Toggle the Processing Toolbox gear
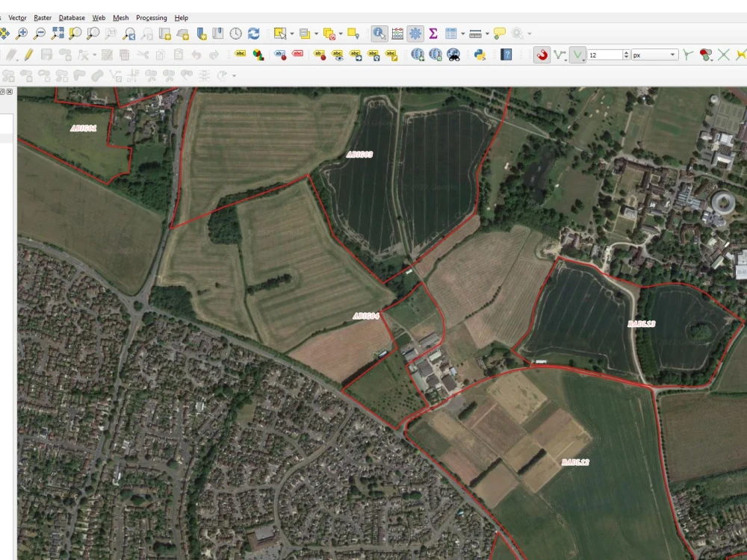The image size is (747, 560). click(x=415, y=34)
